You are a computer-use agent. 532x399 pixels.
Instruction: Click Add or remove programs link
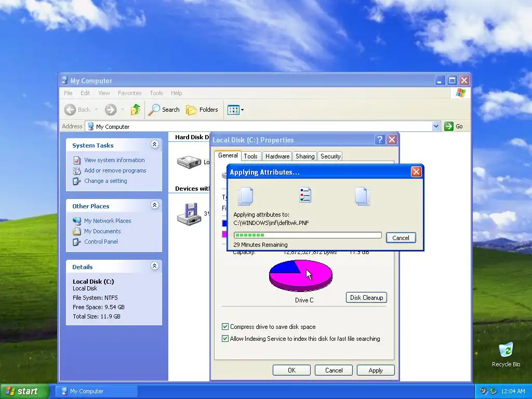[115, 170]
